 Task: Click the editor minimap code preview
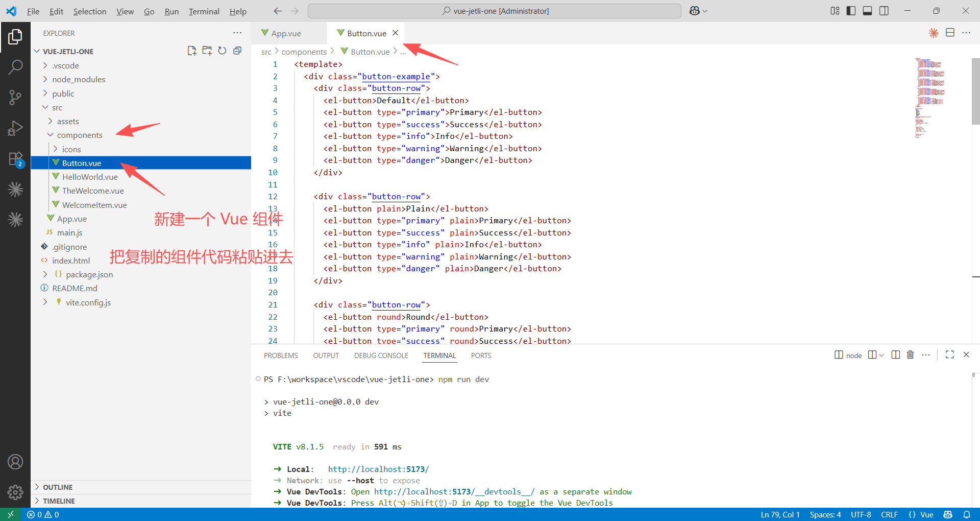(x=931, y=97)
